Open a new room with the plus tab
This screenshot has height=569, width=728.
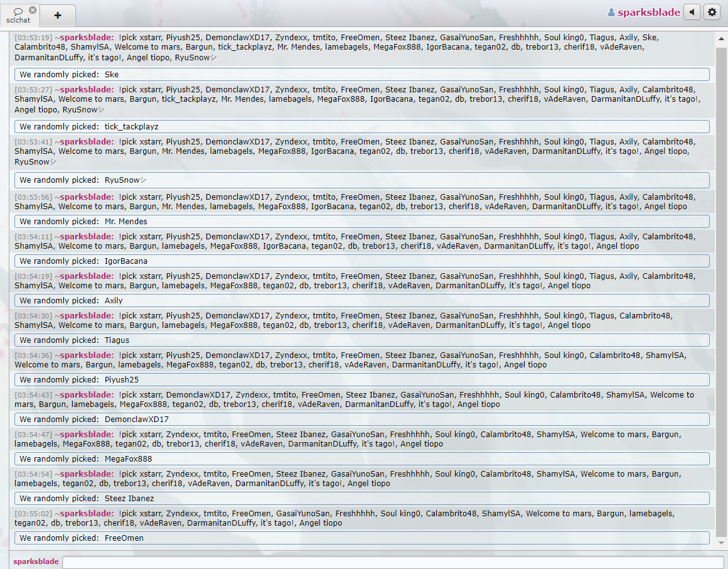58,16
